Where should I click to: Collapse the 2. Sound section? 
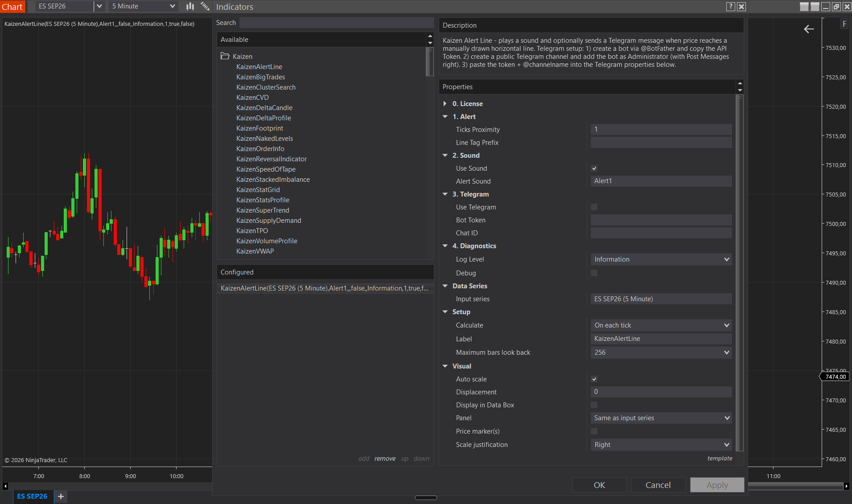click(x=445, y=156)
